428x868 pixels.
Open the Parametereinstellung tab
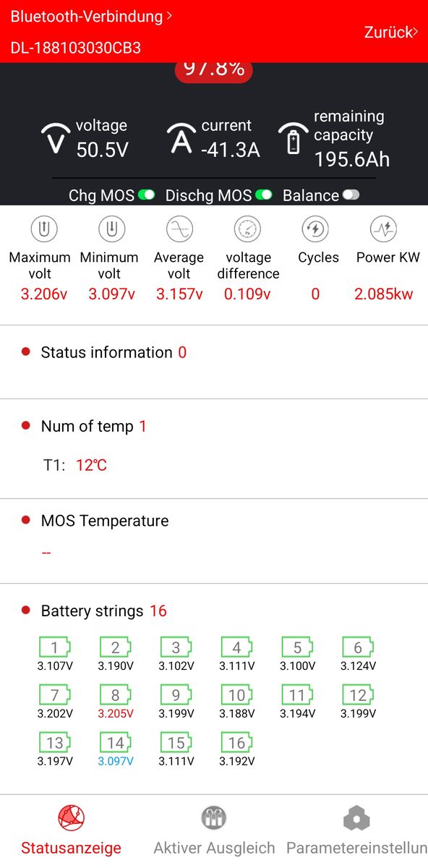[x=357, y=831]
